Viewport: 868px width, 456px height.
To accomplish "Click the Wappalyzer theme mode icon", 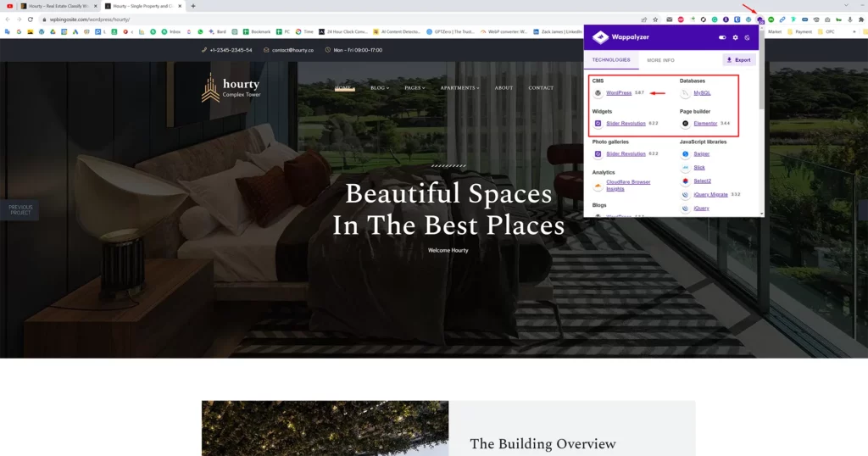I will (x=748, y=37).
